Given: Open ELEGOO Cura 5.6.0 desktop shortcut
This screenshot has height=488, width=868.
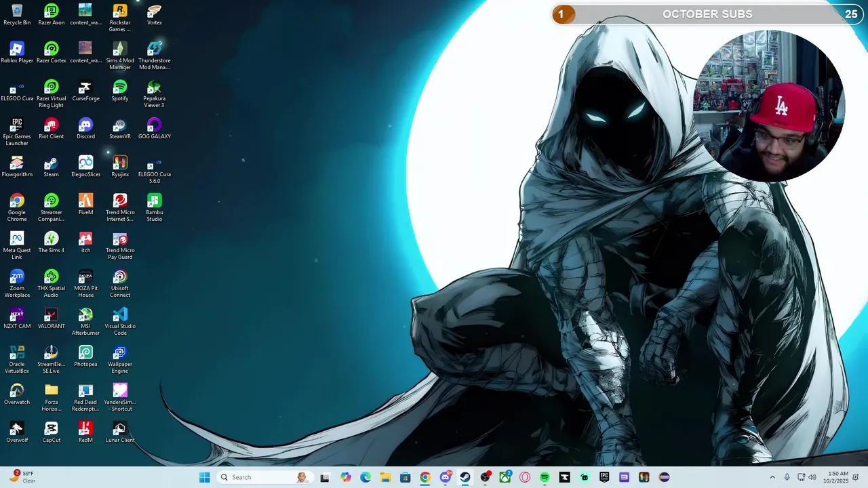Looking at the screenshot, I should point(155,169).
